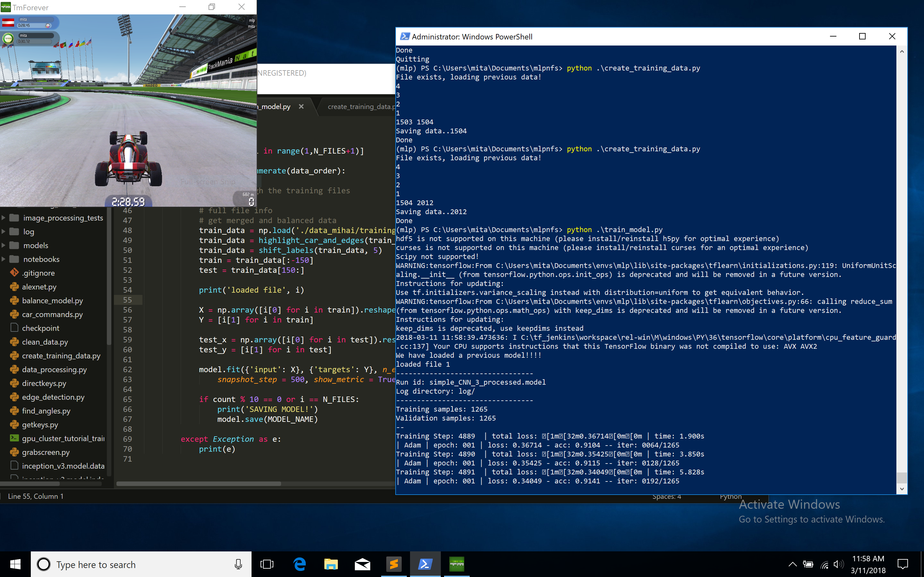The height and width of the screenshot is (577, 924).
Task: Open the Mail app icon
Action: point(362,564)
